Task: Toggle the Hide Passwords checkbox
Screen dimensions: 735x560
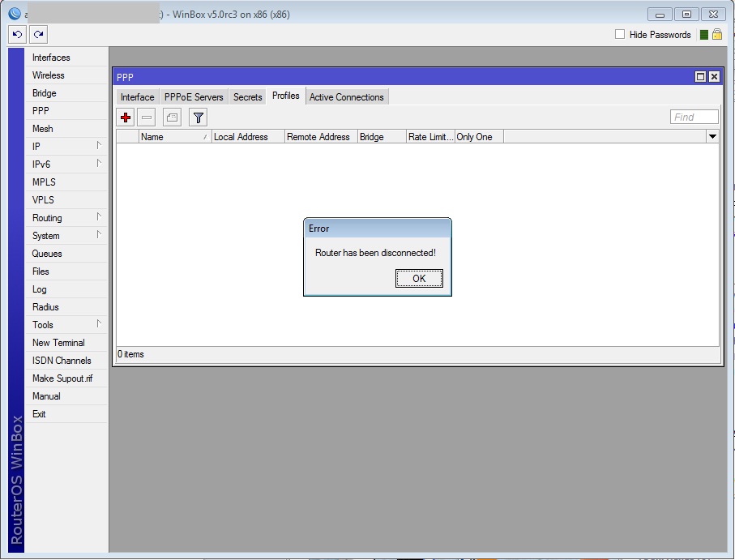Action: point(620,34)
